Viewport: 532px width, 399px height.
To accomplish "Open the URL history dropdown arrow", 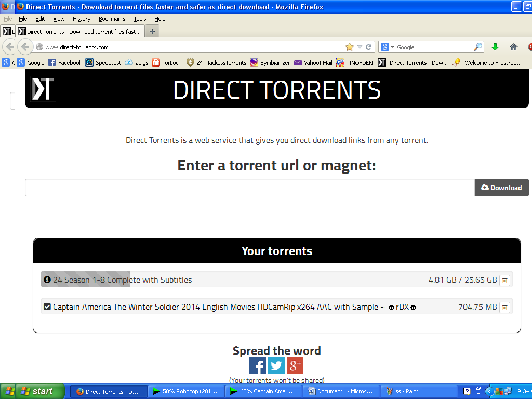I will (360, 47).
